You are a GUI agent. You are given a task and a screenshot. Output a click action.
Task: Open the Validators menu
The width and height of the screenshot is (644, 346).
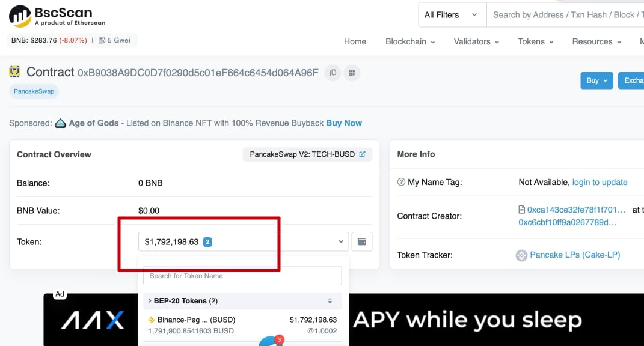[476, 41]
